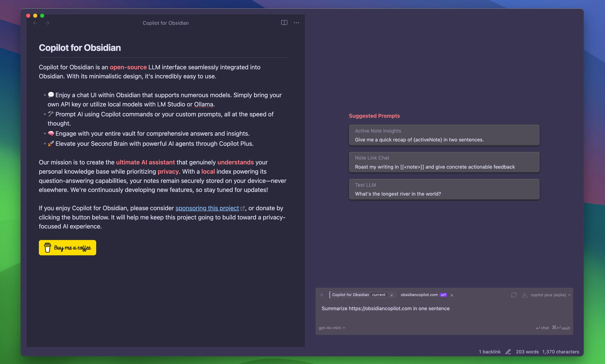Navigate back with the left arrow

coord(35,23)
